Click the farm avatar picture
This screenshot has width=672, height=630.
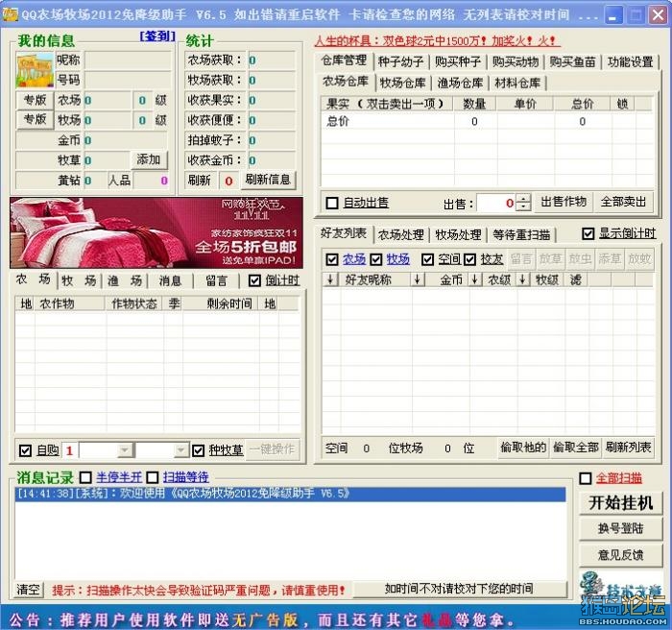click(x=35, y=70)
